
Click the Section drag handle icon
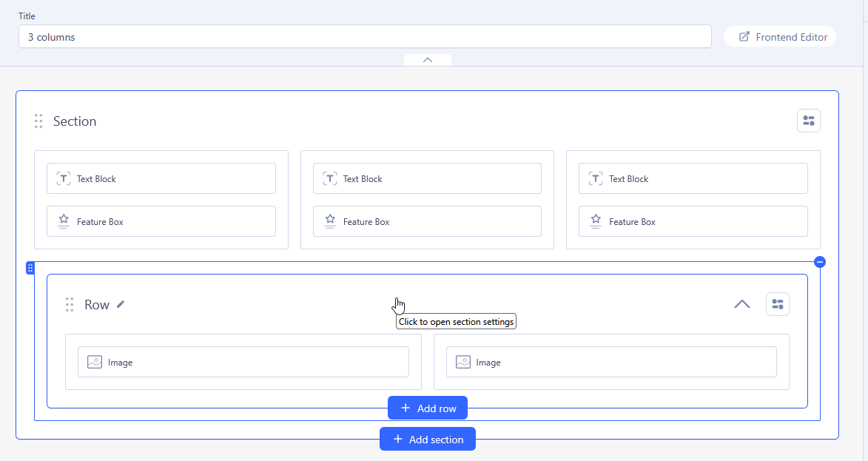click(38, 121)
